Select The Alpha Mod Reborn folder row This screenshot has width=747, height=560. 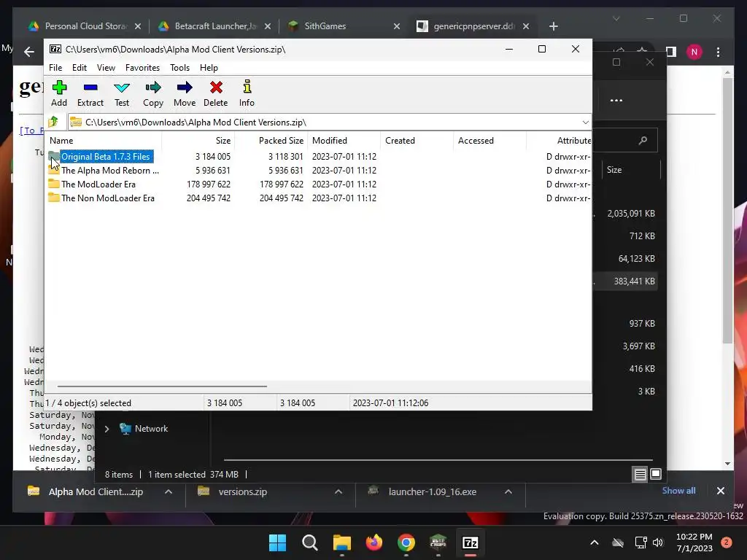320,171
